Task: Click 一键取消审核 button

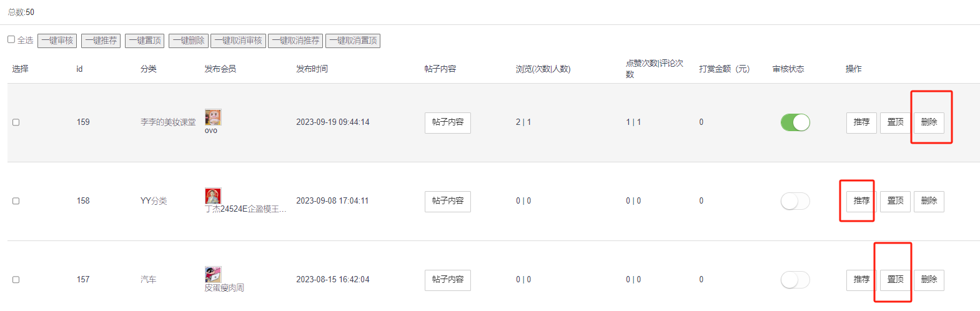Action: (x=239, y=41)
